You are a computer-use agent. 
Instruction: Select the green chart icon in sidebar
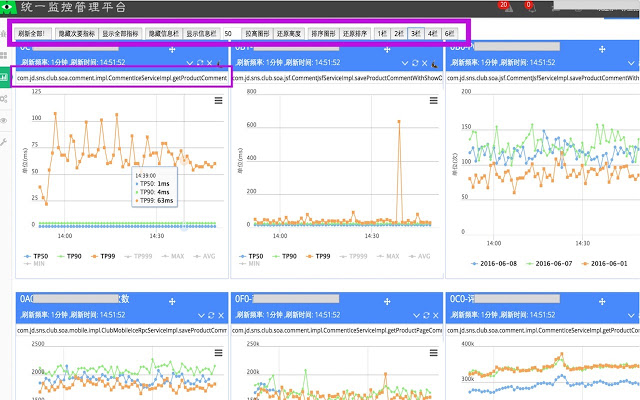(x=4, y=77)
